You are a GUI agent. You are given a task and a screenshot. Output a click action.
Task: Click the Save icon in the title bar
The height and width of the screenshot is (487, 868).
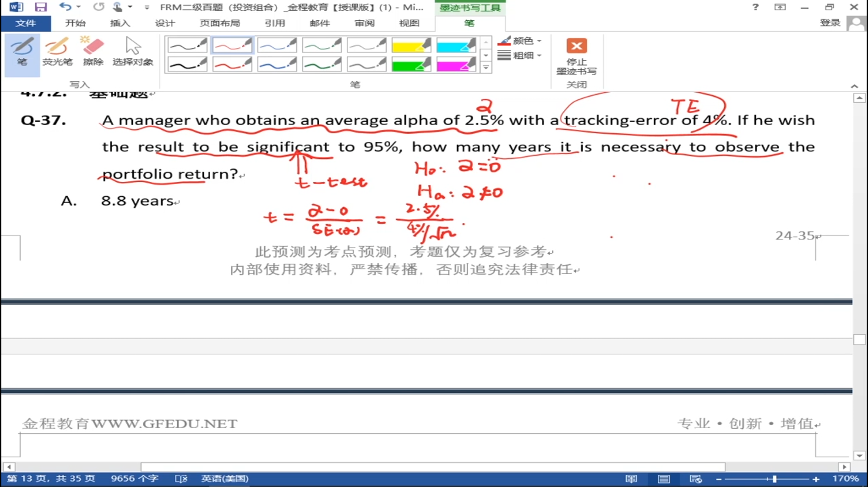pos(41,7)
